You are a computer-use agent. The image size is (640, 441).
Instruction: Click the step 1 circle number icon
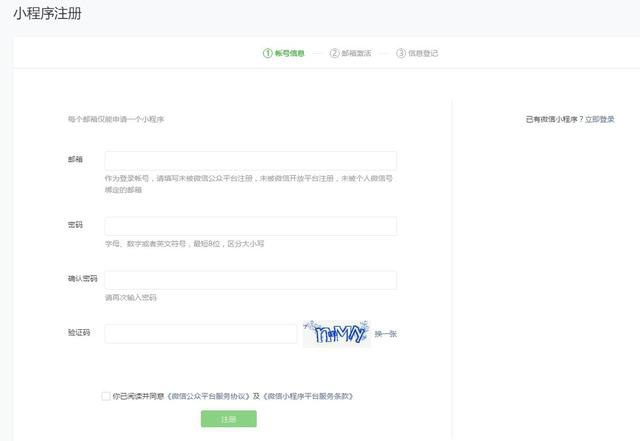(x=268, y=53)
